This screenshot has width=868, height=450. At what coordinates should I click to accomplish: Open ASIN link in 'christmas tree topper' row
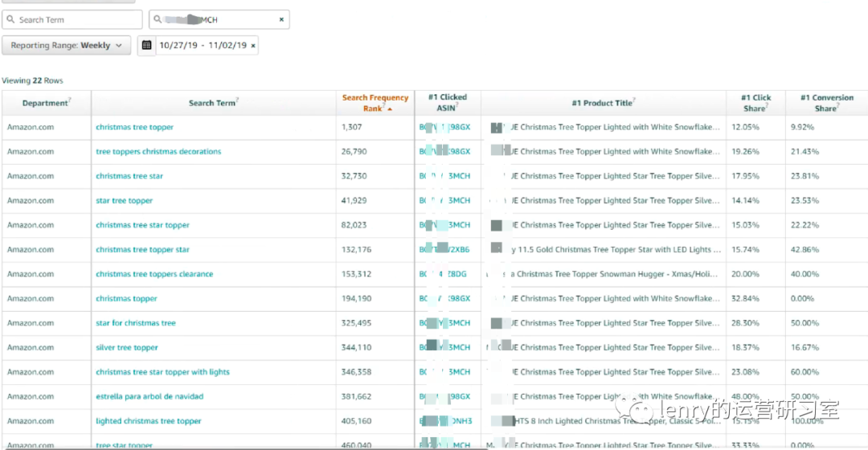(x=444, y=127)
